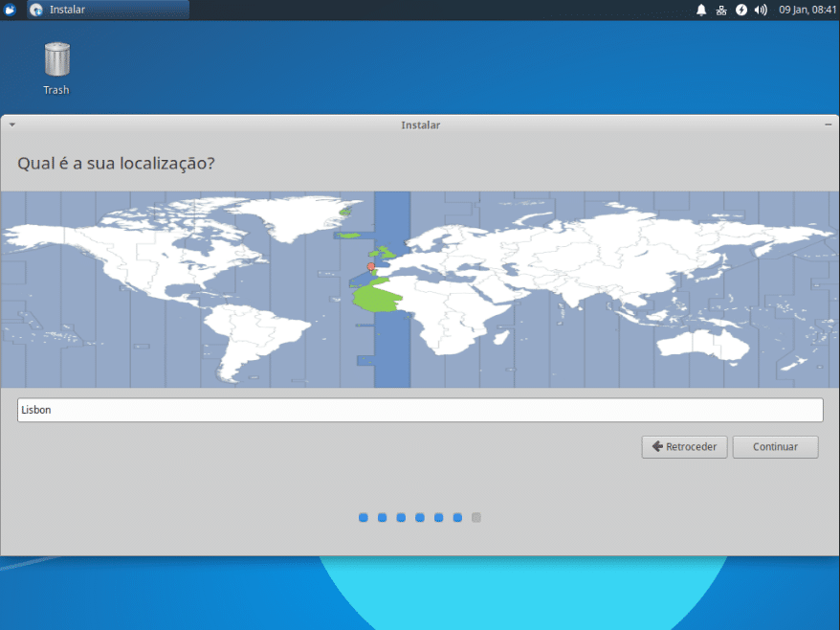Image resolution: width=840 pixels, height=630 pixels.
Task: Open the clock showing 09 Jan, 08:41
Action: [x=807, y=10]
